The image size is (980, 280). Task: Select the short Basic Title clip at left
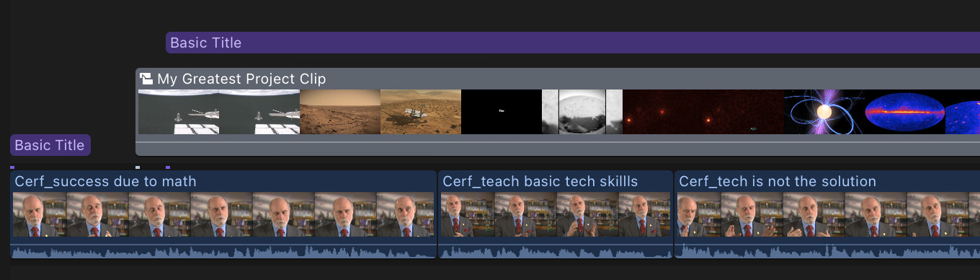click(50, 145)
